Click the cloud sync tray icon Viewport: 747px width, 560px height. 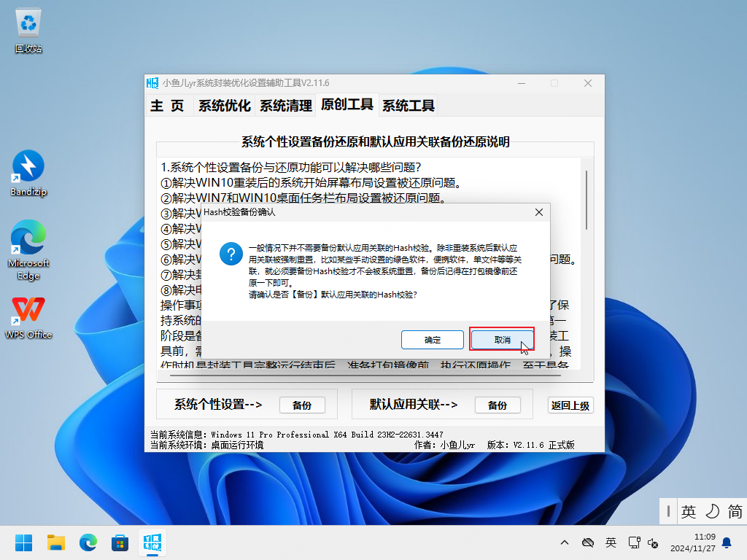[588, 542]
